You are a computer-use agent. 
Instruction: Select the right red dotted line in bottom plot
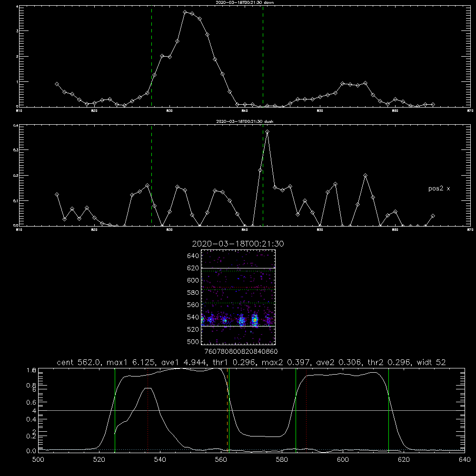pos(306,410)
